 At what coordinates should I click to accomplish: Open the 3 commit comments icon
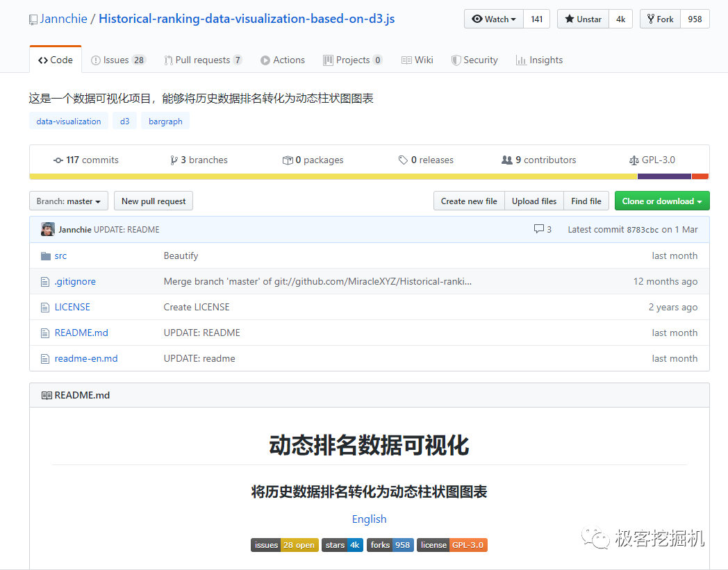click(x=543, y=229)
